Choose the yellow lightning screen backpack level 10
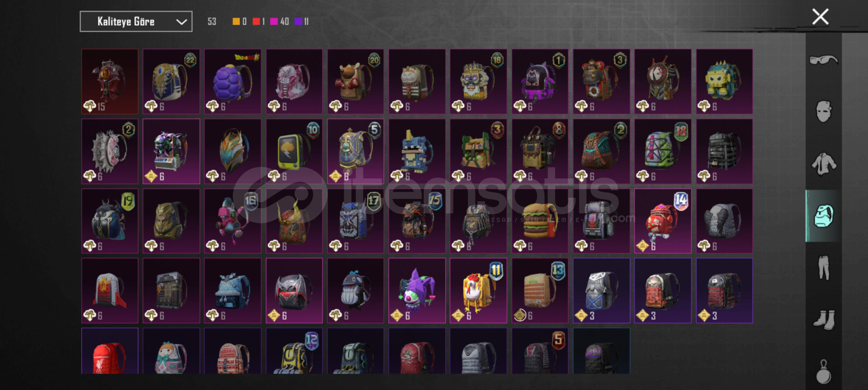 point(294,151)
